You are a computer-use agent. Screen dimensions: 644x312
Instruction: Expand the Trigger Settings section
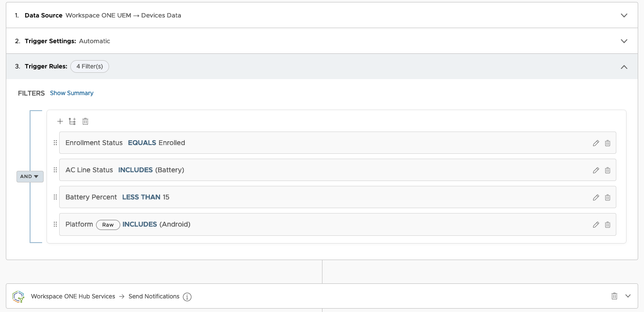[x=624, y=41]
